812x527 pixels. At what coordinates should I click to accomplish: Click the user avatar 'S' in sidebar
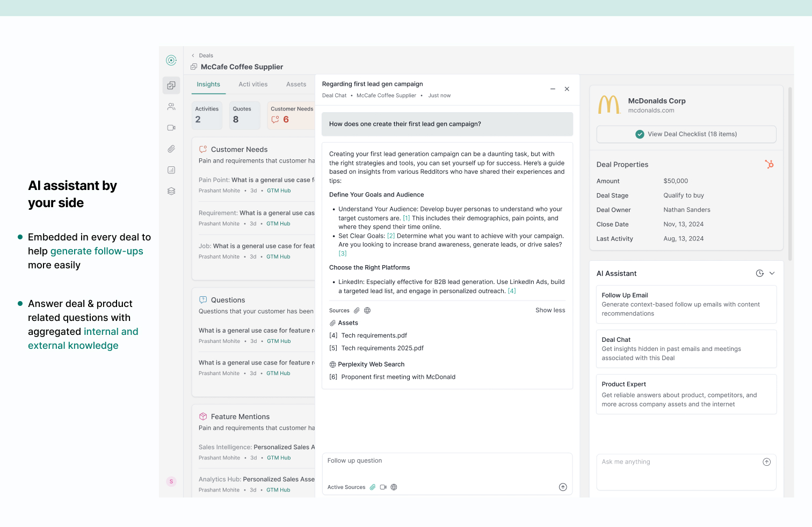pyautogui.click(x=171, y=481)
